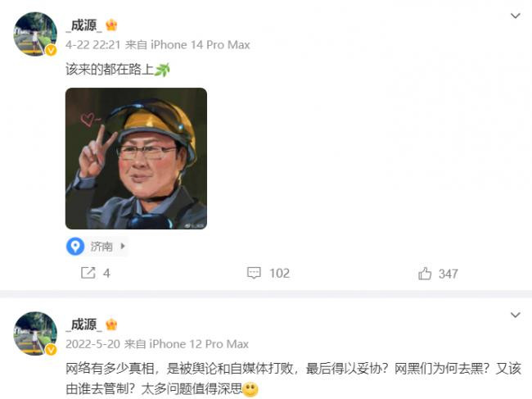Click the first post's profile avatar
Screen dimensions: 532x399
point(35,34)
